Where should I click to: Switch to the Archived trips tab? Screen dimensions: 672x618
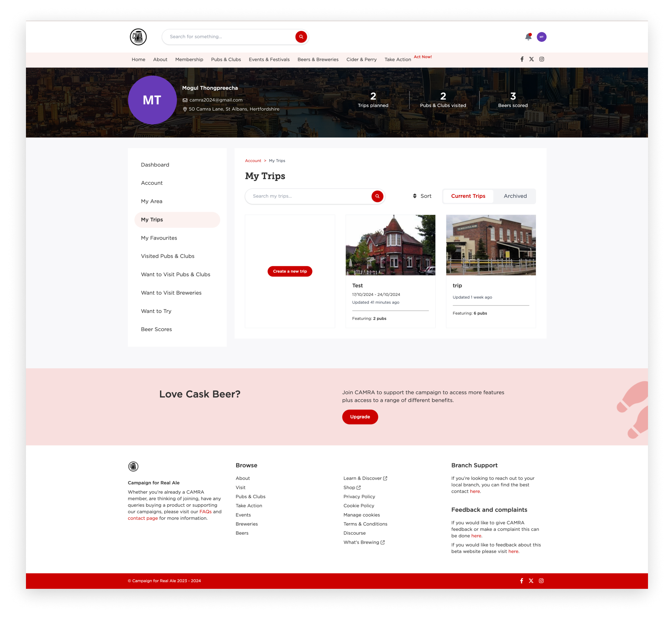coord(515,196)
